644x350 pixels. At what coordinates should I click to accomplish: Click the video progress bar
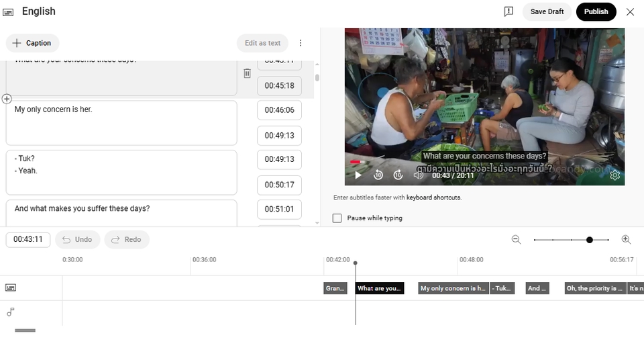[x=484, y=162]
